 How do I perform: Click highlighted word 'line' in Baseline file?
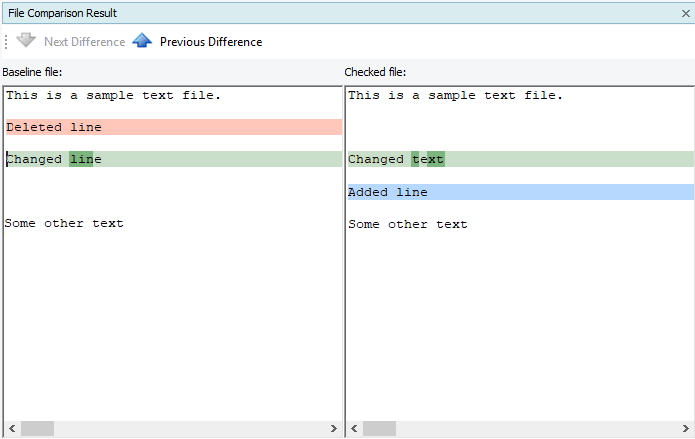pyautogui.click(x=81, y=160)
